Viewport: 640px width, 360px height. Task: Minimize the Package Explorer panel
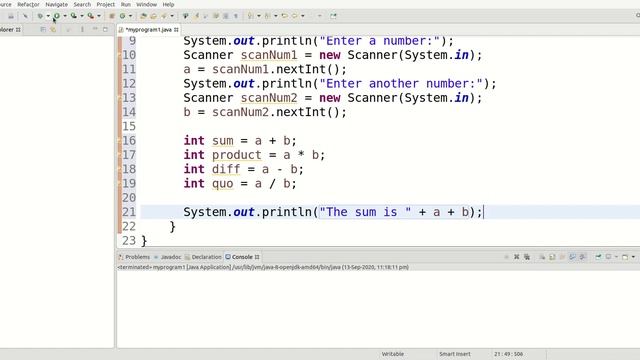pyautogui.click(x=95, y=29)
